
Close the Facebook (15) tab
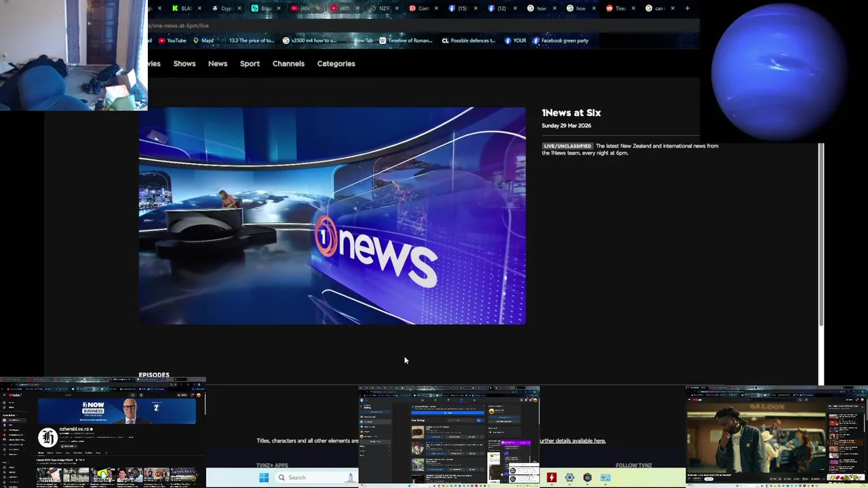(475, 8)
